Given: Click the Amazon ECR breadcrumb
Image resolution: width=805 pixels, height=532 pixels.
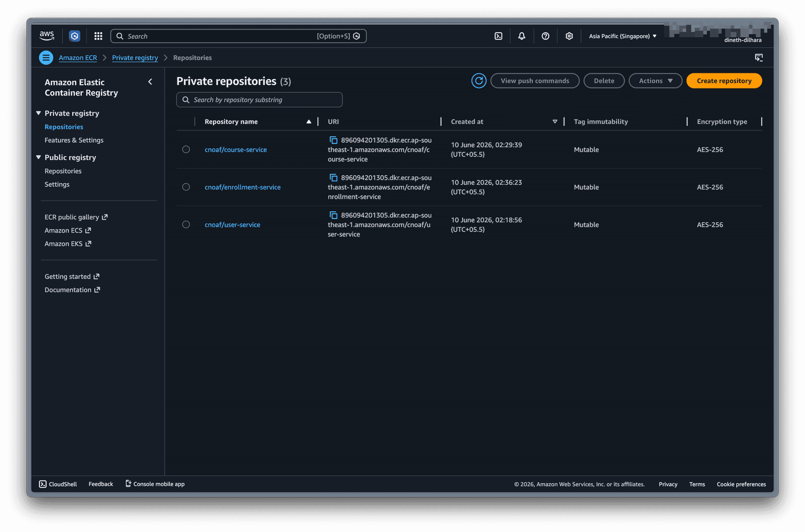Looking at the screenshot, I should 78,58.
